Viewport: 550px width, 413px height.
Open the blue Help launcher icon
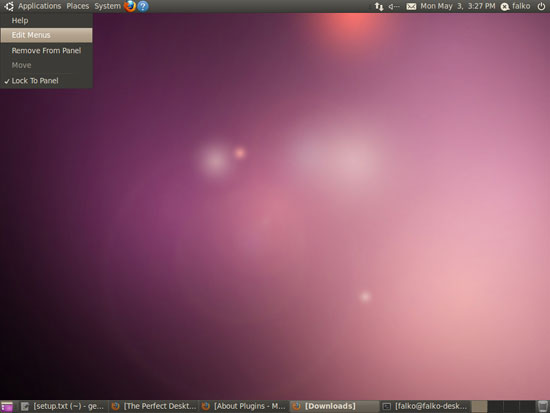[x=143, y=6]
